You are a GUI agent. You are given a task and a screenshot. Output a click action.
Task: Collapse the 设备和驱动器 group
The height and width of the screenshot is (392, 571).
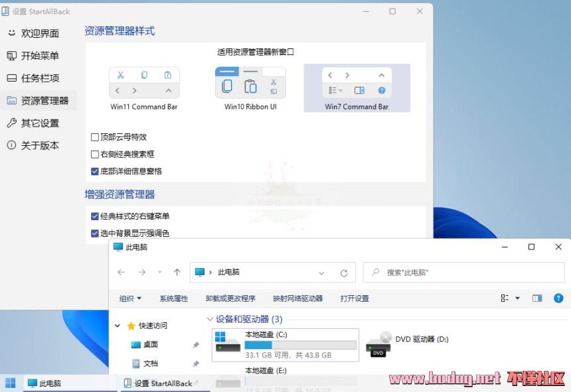tap(211, 320)
